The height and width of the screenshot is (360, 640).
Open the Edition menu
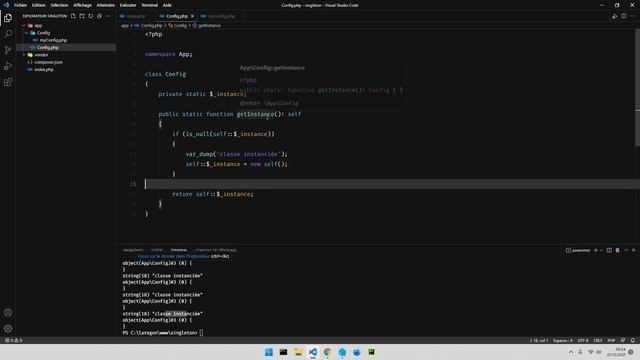(38, 5)
